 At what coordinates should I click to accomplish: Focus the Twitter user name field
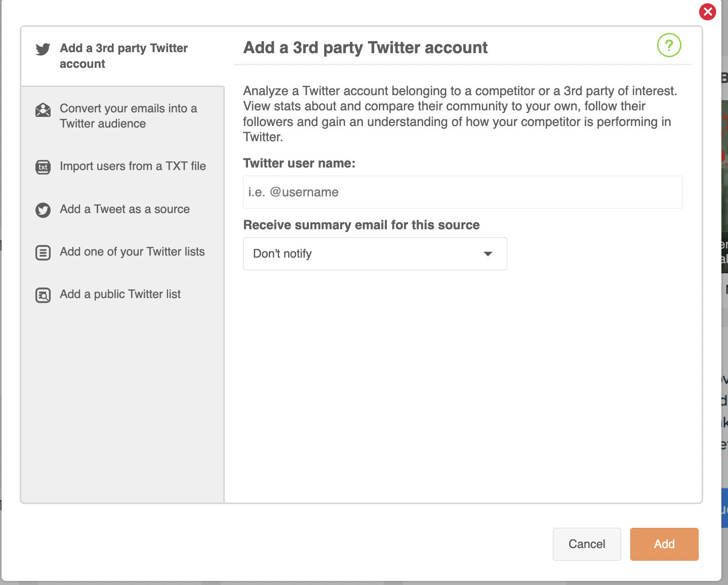[x=463, y=192]
